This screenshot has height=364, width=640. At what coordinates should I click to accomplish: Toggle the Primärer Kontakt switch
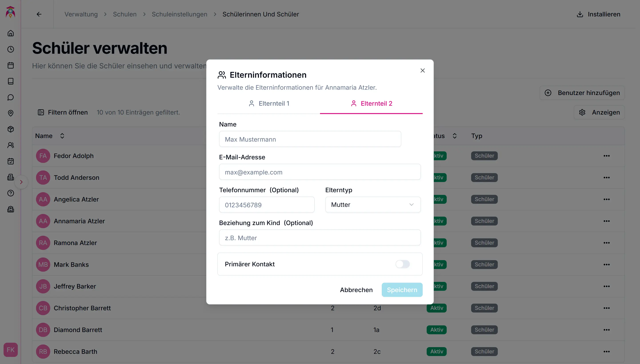[402, 264]
